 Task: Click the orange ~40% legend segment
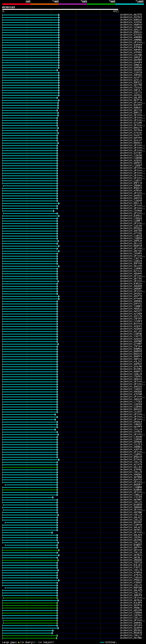tap(45, 4)
